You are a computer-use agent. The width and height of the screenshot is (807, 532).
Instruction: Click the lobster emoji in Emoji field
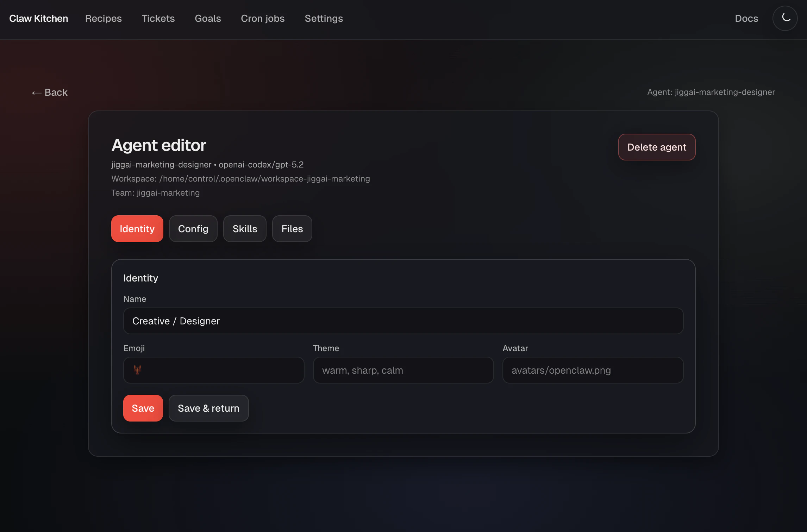[x=137, y=370]
